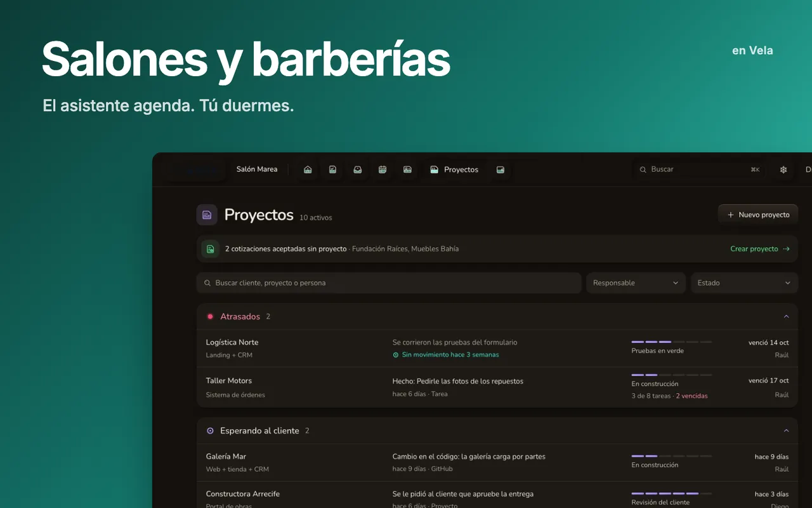Viewport: 812px width, 508px height.
Task: Click the Esperando al cliente status circle icon
Action: click(210, 431)
